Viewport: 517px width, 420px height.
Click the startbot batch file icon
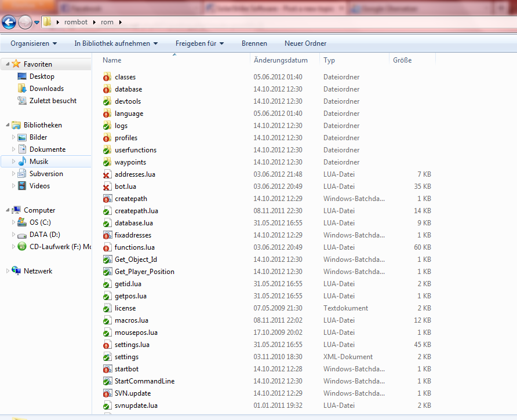(x=107, y=369)
